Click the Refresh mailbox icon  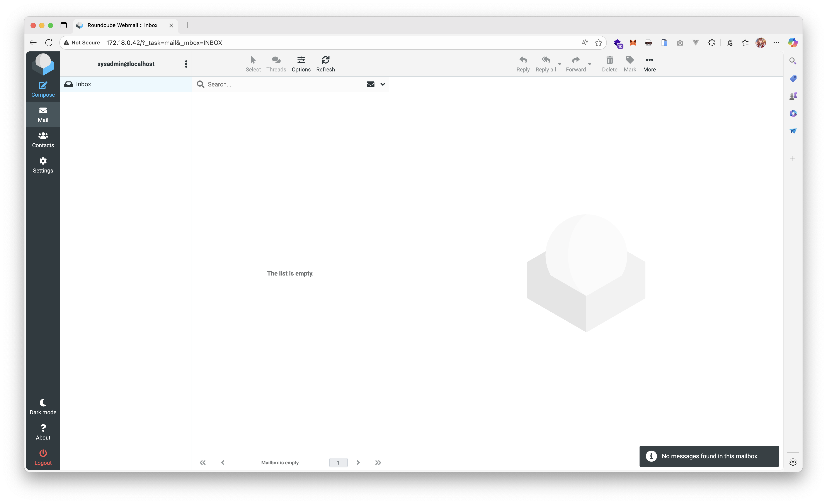325,60
